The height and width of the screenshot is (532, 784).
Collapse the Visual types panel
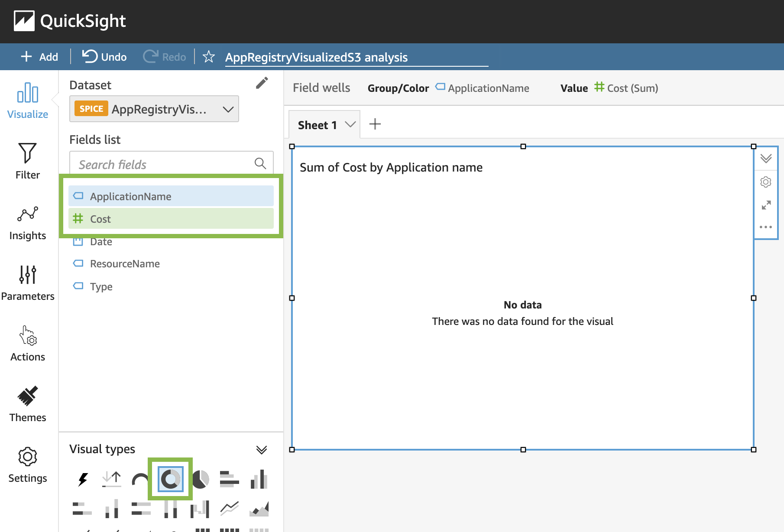pyautogui.click(x=261, y=450)
